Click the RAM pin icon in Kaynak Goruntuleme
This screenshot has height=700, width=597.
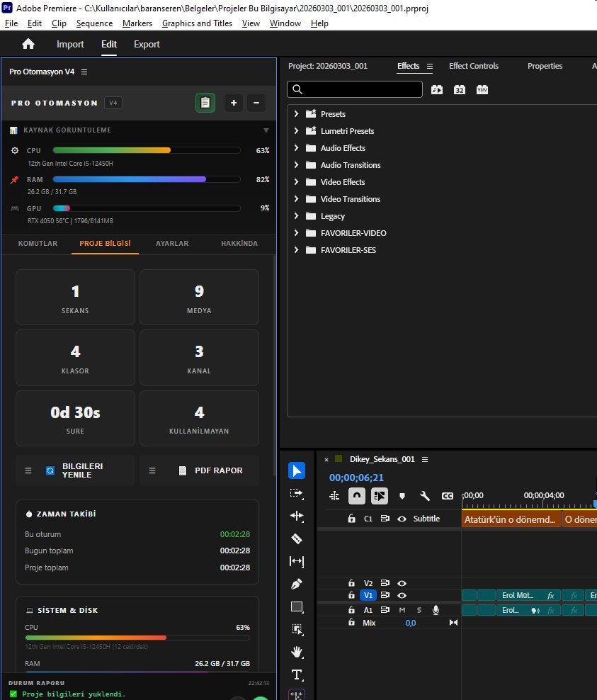coord(15,179)
